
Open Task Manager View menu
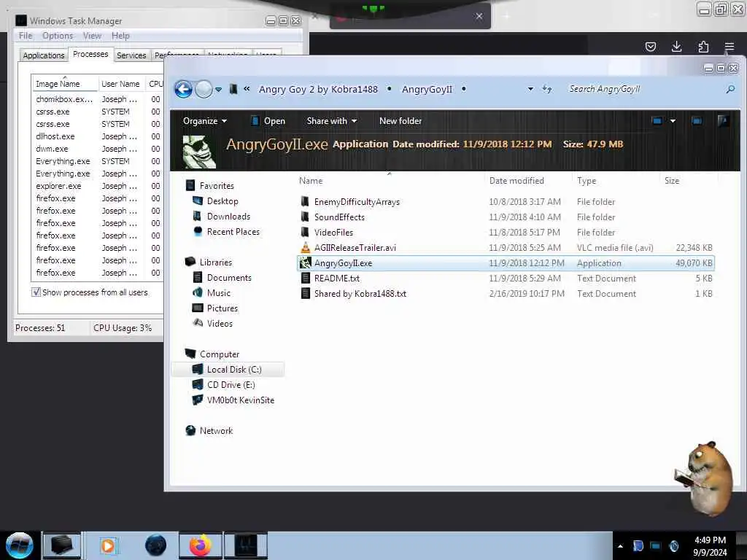92,36
